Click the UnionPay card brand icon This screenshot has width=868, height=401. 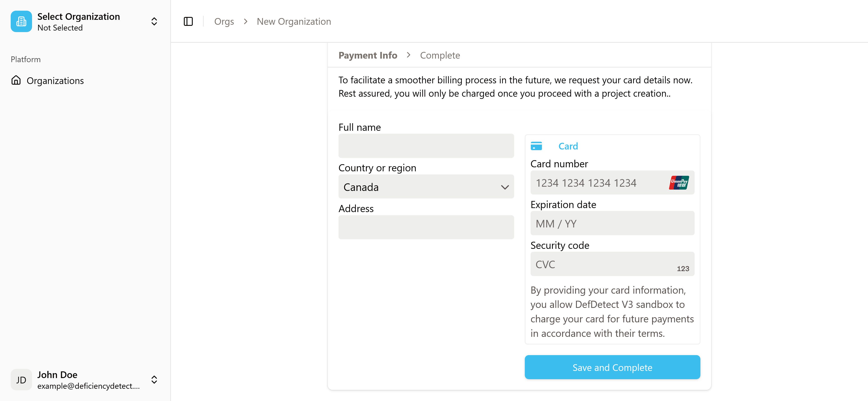tap(679, 182)
